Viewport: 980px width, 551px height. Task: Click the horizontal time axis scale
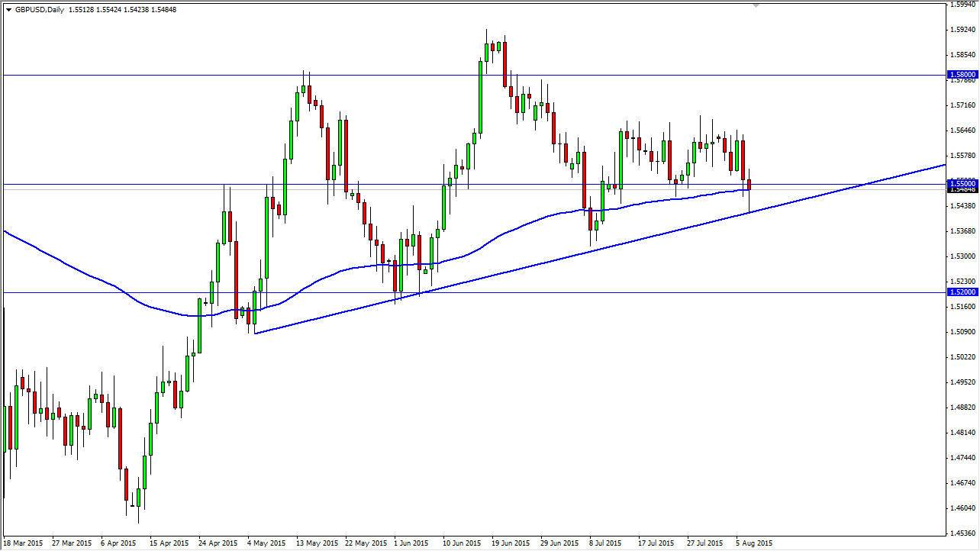[488, 543]
